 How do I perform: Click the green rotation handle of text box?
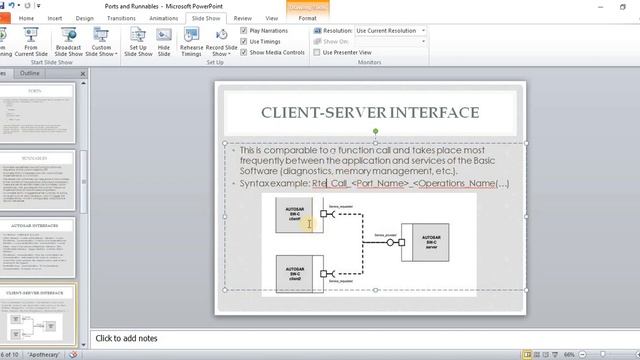click(x=376, y=131)
